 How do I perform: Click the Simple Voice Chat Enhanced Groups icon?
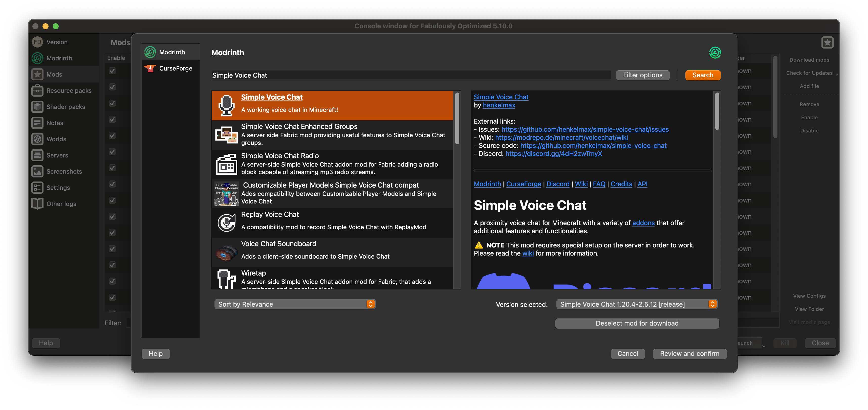226,134
